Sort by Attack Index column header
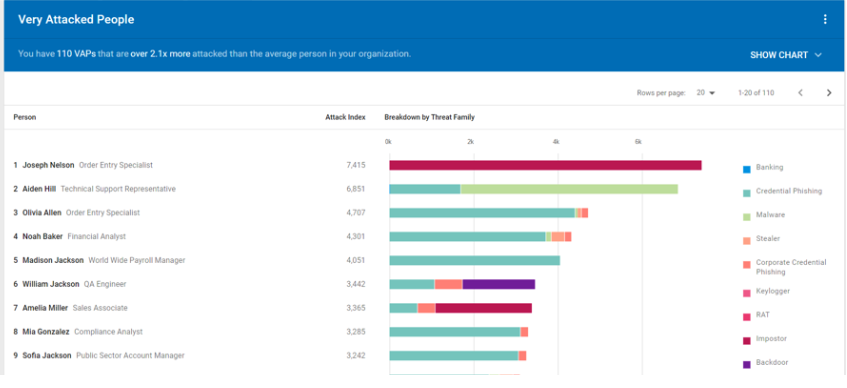Viewport: 847px width, 388px height. pyautogui.click(x=345, y=117)
